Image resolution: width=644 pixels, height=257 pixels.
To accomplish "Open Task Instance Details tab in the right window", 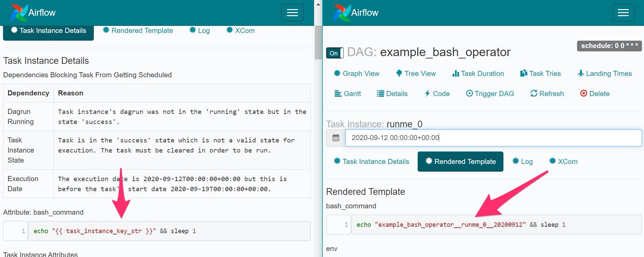I will point(371,162).
